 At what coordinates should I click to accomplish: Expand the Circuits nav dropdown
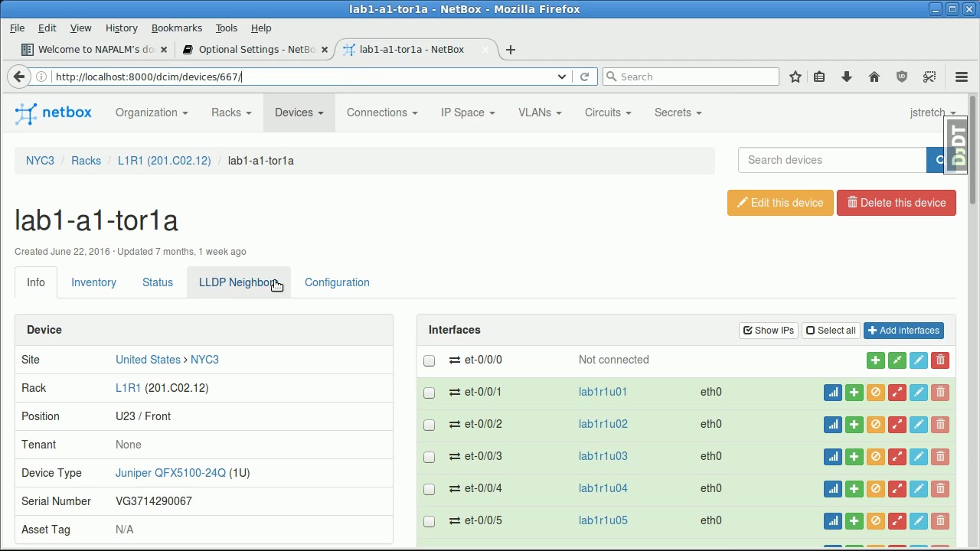click(608, 112)
